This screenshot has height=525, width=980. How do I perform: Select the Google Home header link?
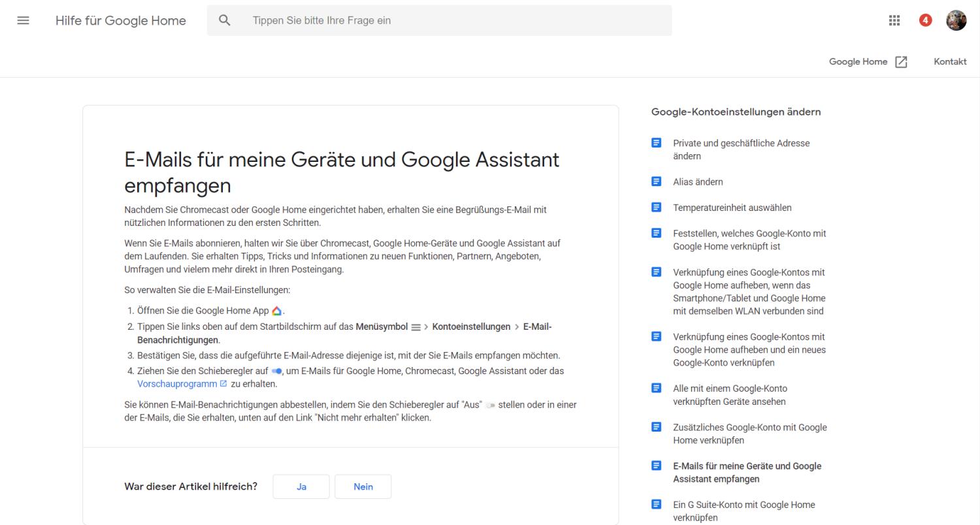[858, 61]
